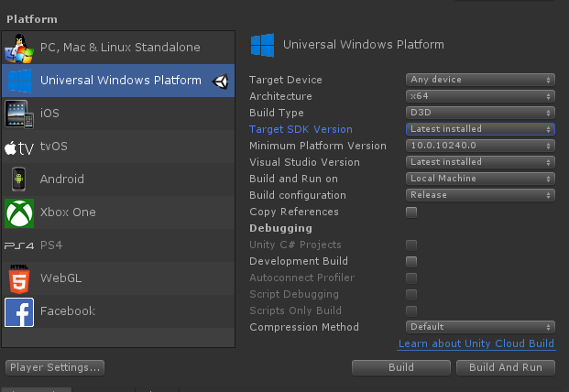569x392 pixels.
Task: Click the iOS devices icon
Action: (19, 114)
